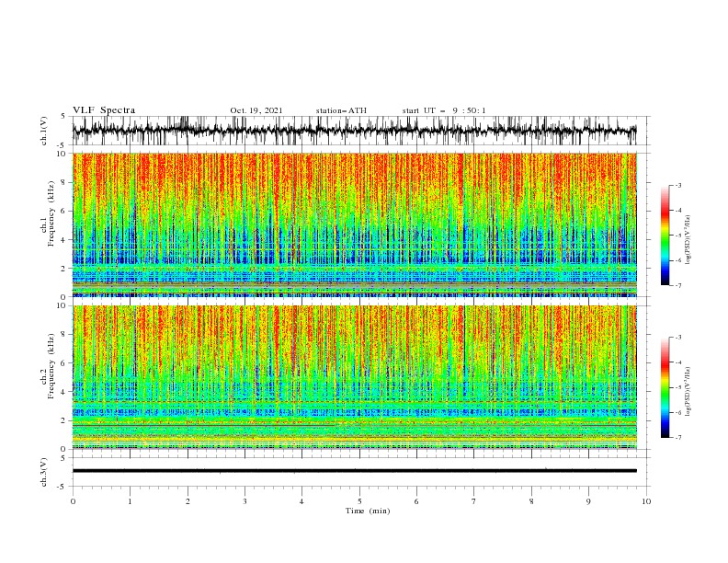Click time-axis tick label "6"
The width and height of the screenshot is (728, 563).
point(416,501)
